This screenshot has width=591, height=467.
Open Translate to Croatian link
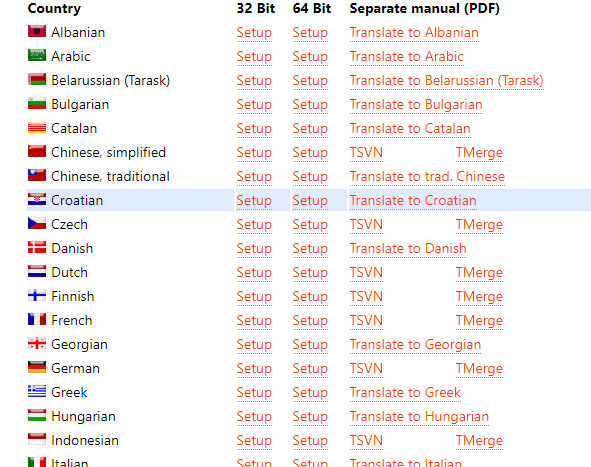click(x=413, y=201)
